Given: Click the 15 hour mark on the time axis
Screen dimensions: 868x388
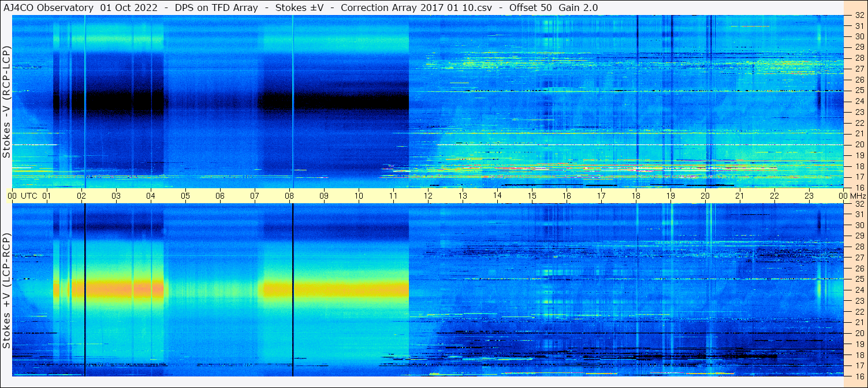Looking at the screenshot, I should (532, 196).
